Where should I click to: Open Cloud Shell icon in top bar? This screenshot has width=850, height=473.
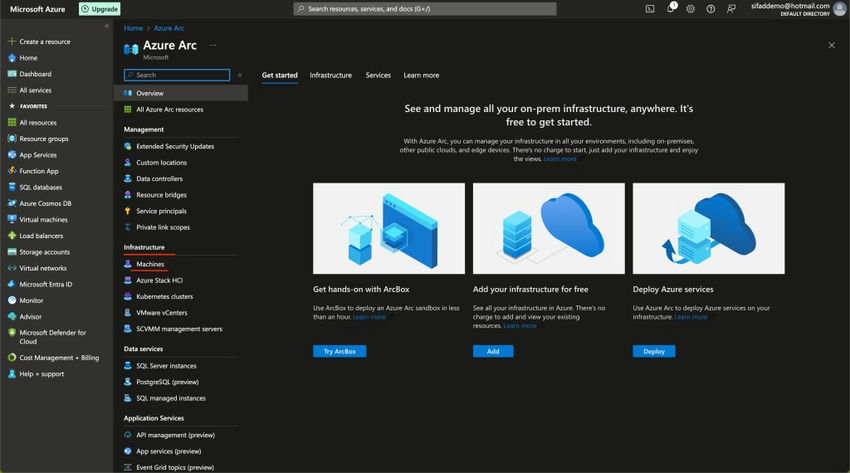[649, 9]
